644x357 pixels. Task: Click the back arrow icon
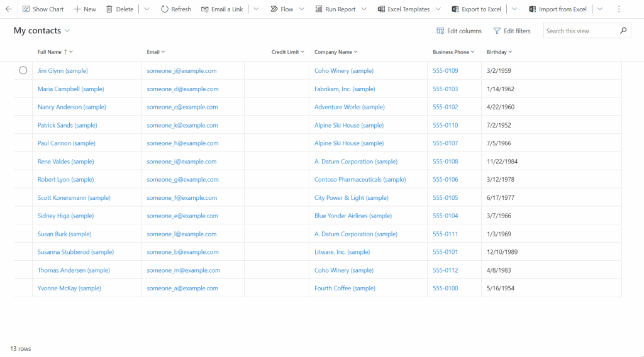pyautogui.click(x=9, y=9)
